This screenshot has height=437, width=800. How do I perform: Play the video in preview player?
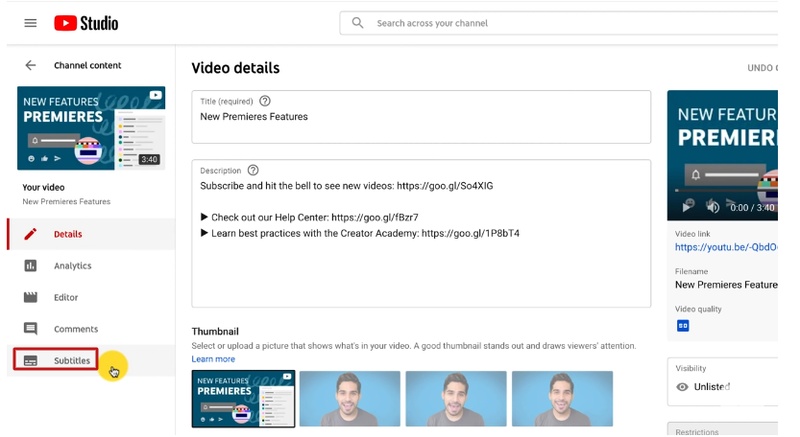click(x=687, y=206)
